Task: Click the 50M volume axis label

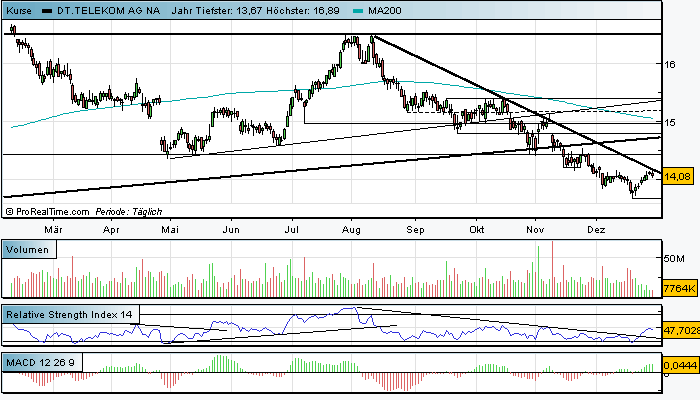Action: (x=674, y=258)
